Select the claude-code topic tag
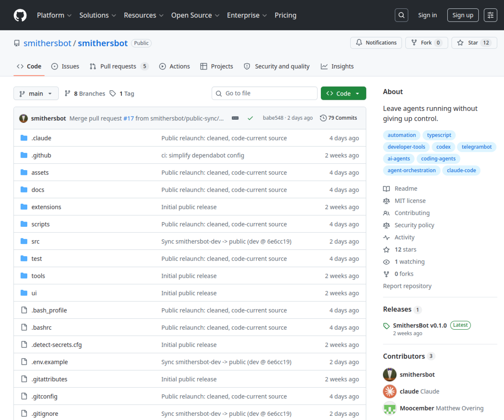The height and width of the screenshot is (420, 504). click(461, 170)
